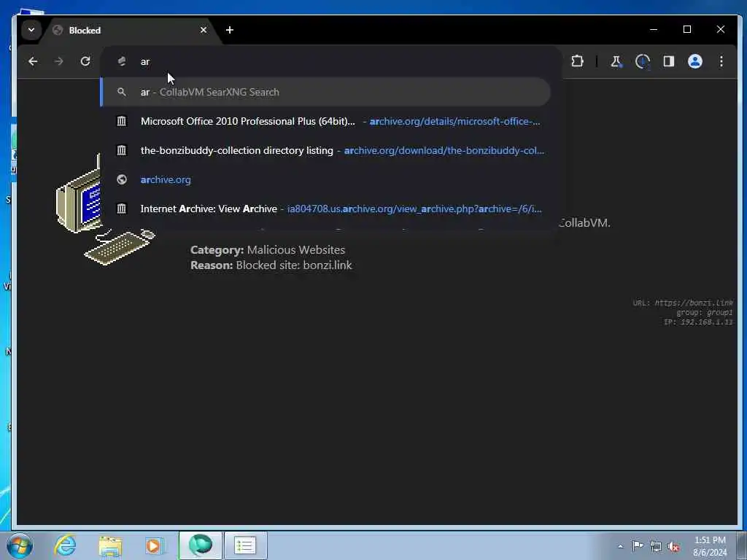747x560 pixels.
Task: Open the Chrome Labs flask icon
Action: point(616,61)
